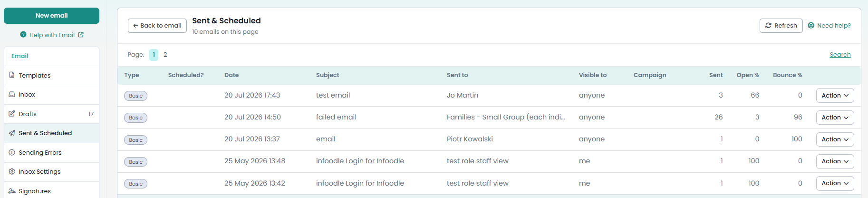Click recipient Families - Small Group
868x198 pixels.
tap(506, 117)
